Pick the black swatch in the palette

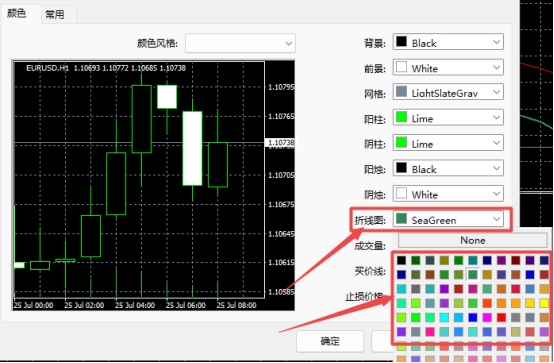point(401,260)
